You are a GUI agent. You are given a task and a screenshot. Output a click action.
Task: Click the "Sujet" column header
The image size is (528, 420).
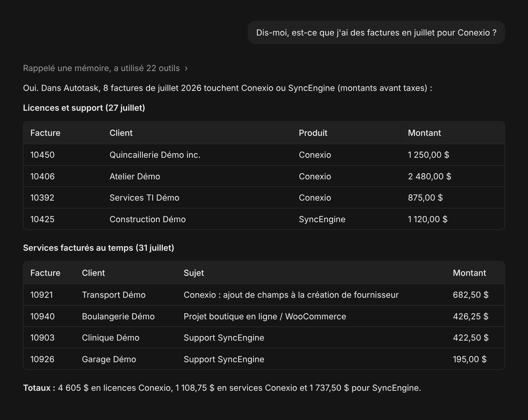click(194, 273)
